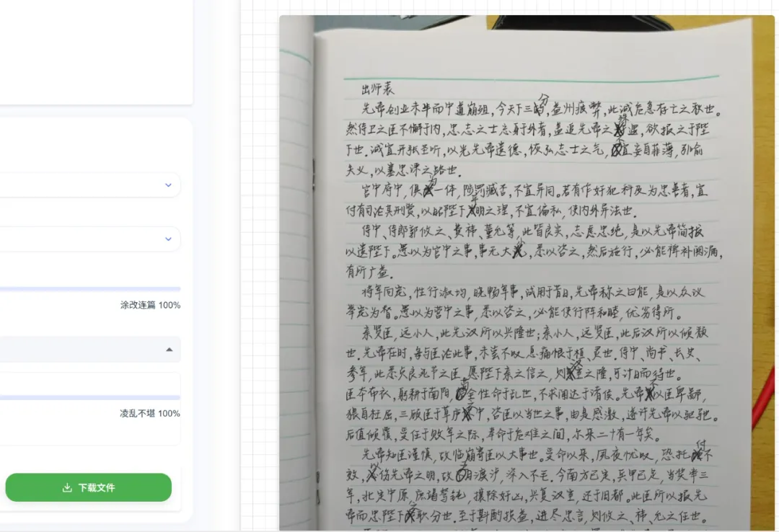Click the 凌乱不堪 100% value label
Screen dimensions: 779x532
(150, 413)
